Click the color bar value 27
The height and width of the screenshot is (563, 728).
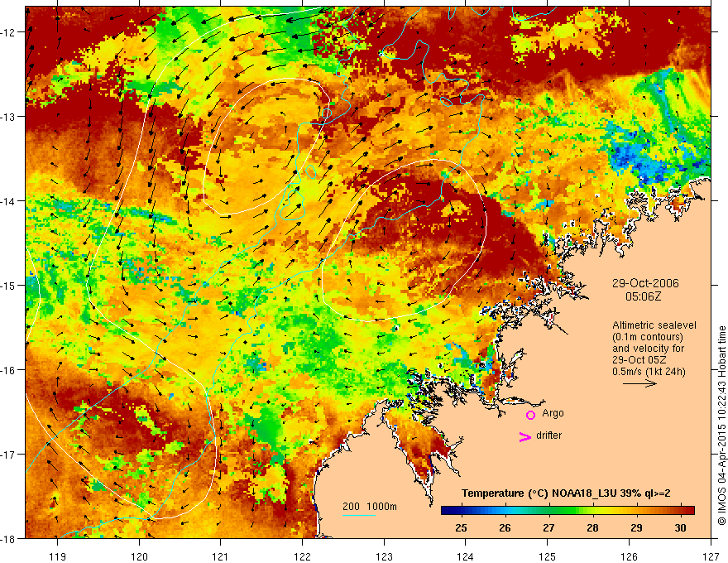548,527
